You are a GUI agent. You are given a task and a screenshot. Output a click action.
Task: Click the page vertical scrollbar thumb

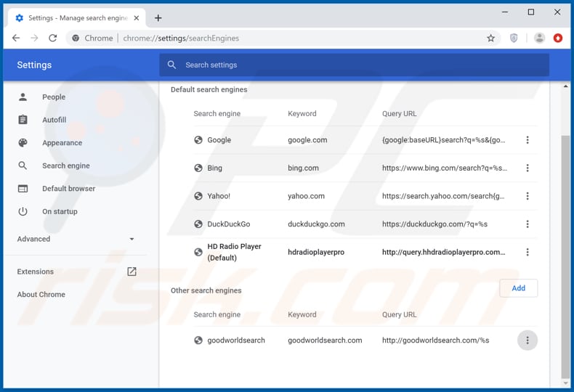tap(565, 257)
